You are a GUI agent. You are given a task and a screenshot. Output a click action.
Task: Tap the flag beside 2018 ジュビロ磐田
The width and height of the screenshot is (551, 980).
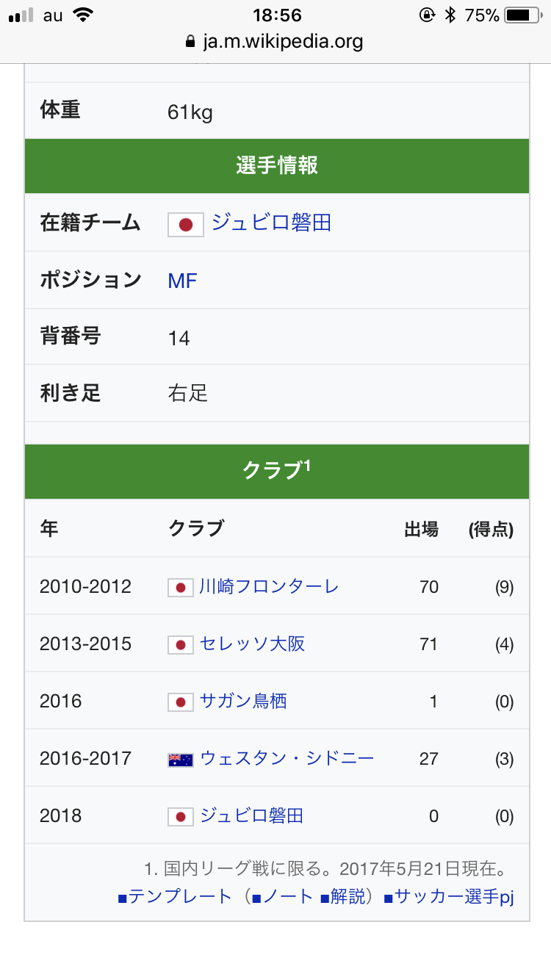[x=181, y=817]
